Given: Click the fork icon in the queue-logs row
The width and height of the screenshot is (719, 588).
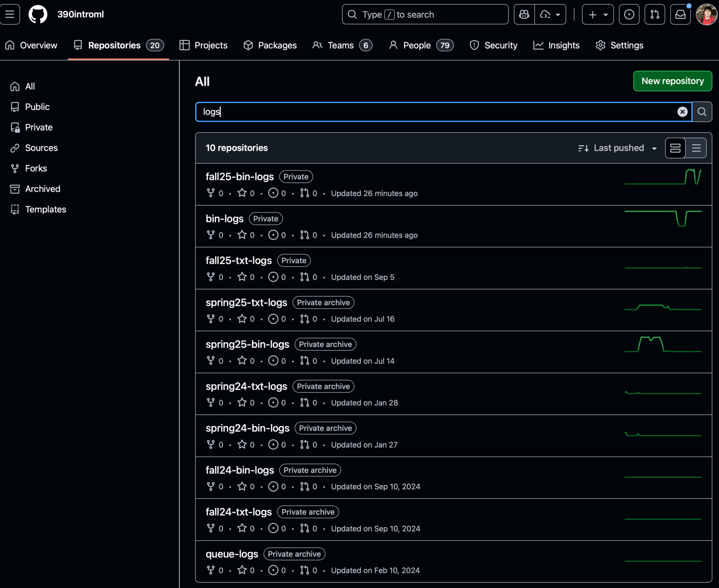Looking at the screenshot, I should tap(211, 570).
